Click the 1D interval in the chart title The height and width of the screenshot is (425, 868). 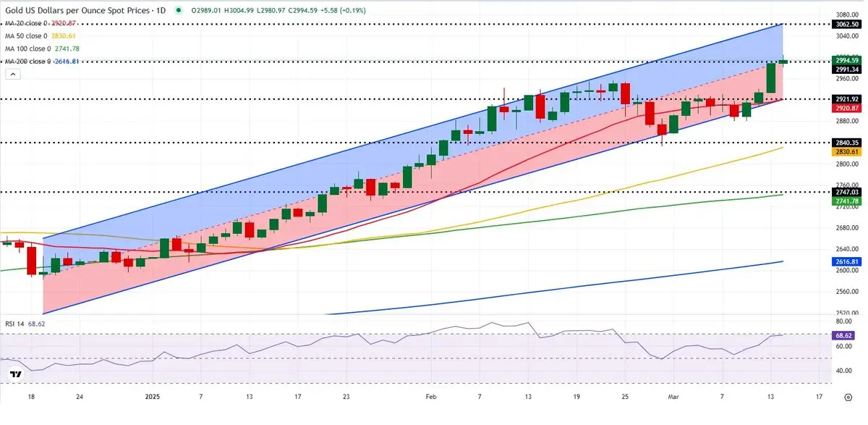[161, 11]
